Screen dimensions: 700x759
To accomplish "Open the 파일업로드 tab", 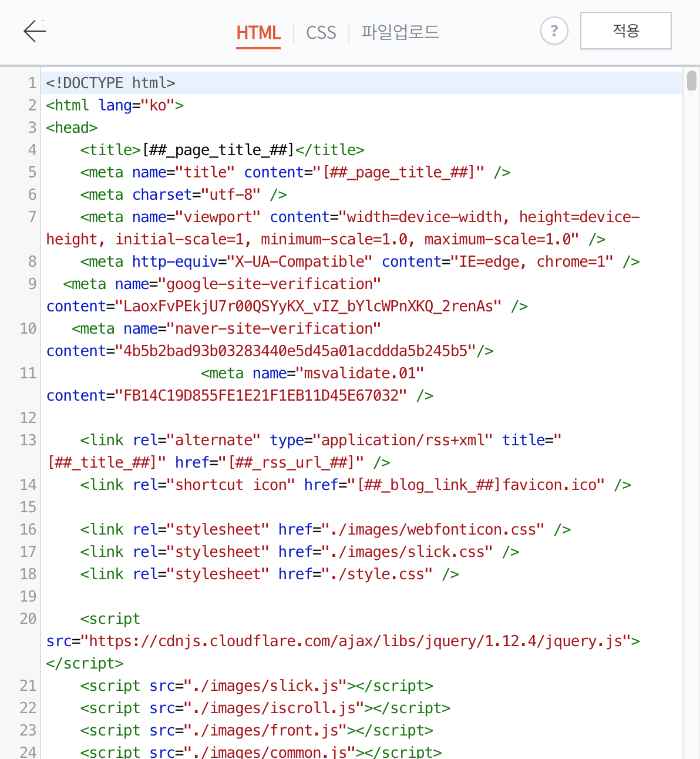I will point(400,32).
